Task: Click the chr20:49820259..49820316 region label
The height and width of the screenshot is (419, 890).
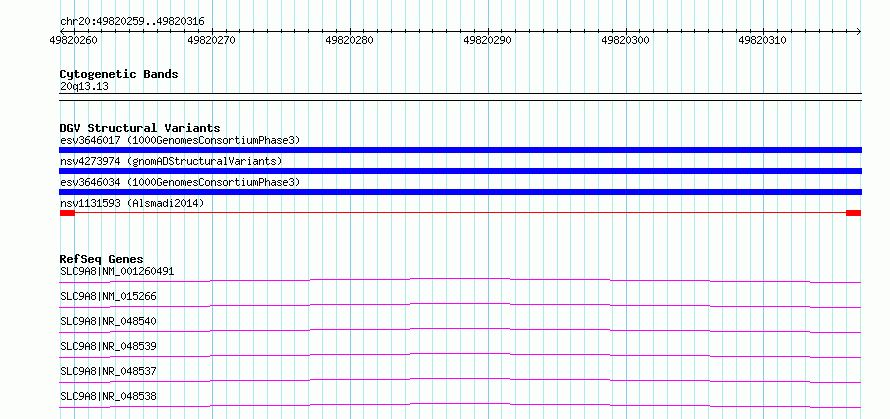Action: tap(132, 22)
